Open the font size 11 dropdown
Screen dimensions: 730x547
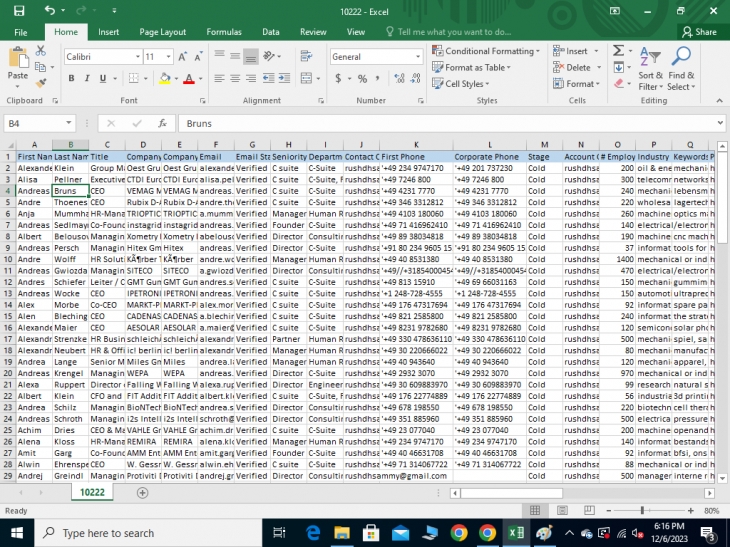click(x=169, y=57)
